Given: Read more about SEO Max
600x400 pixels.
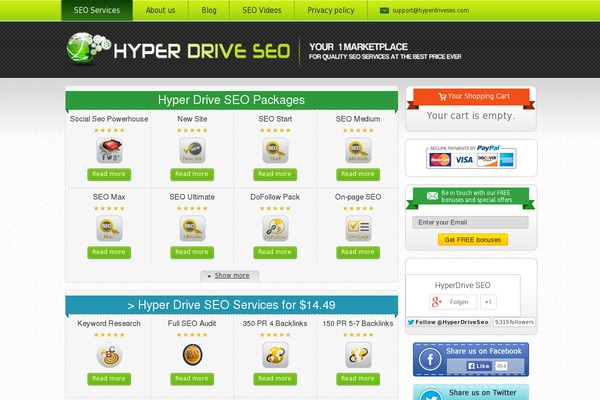Looking at the screenshot, I should pyautogui.click(x=109, y=252).
